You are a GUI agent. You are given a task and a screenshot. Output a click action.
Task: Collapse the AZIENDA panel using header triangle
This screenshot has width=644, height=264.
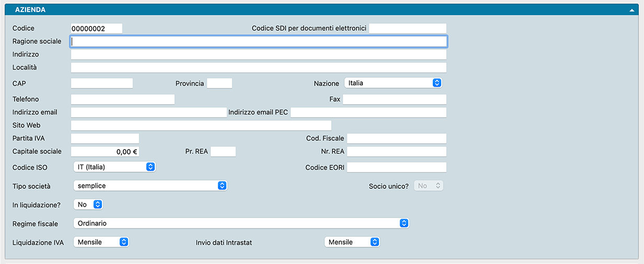[x=632, y=10]
